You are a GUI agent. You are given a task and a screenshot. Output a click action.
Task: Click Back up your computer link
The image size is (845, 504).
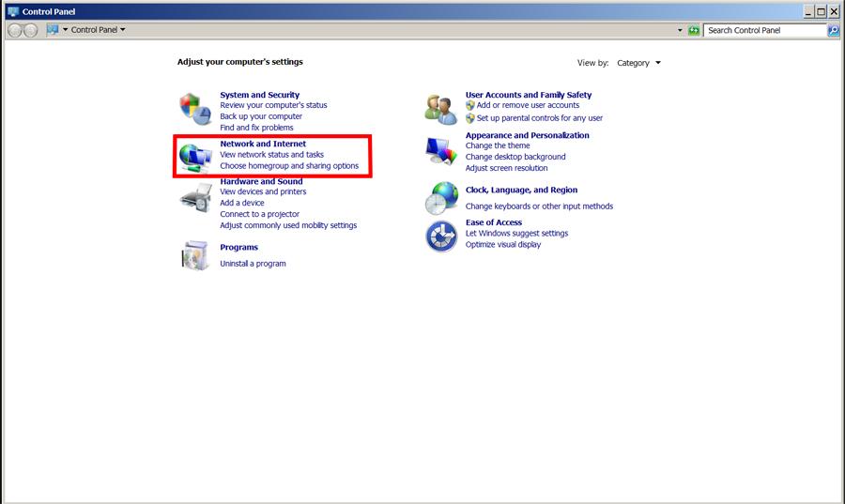click(x=261, y=116)
